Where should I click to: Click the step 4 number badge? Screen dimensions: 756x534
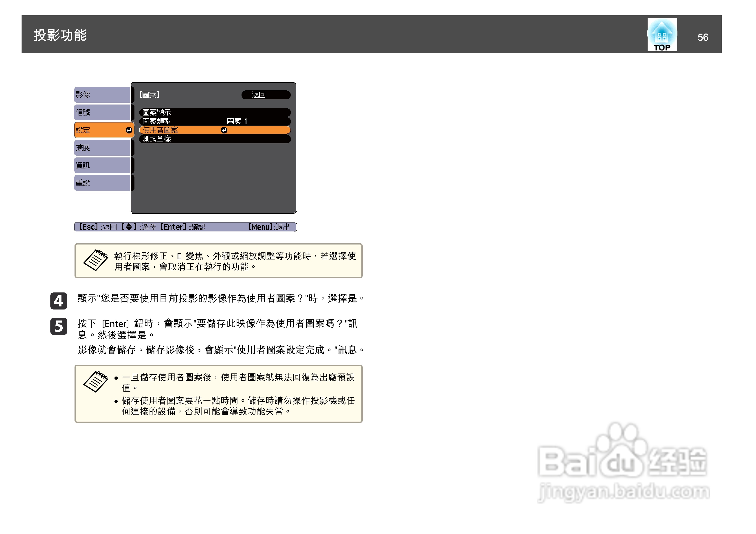pyautogui.click(x=59, y=301)
